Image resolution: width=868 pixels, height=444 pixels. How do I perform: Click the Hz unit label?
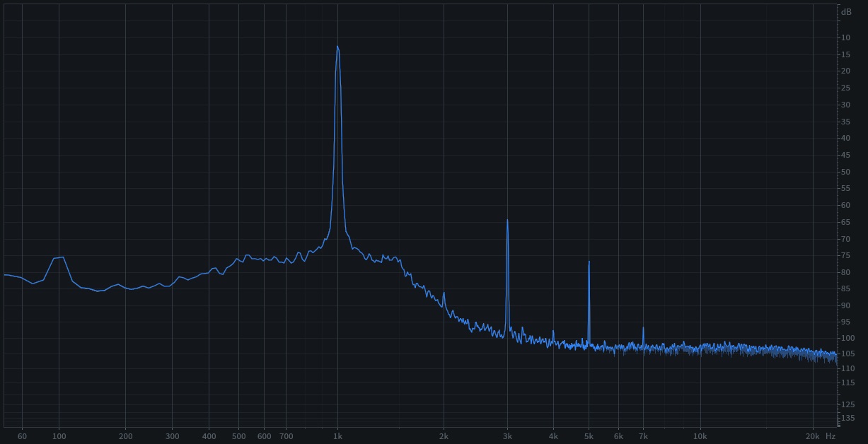[x=831, y=436]
